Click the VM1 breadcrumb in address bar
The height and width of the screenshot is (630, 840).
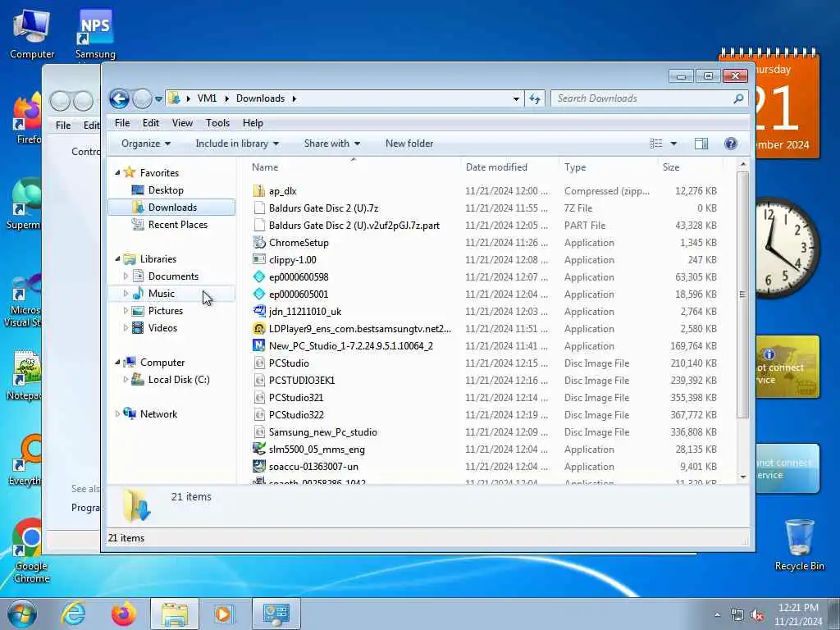coord(207,98)
